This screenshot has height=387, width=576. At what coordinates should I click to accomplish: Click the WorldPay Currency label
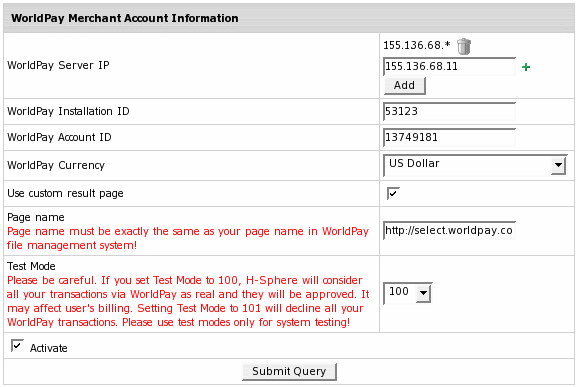click(56, 165)
